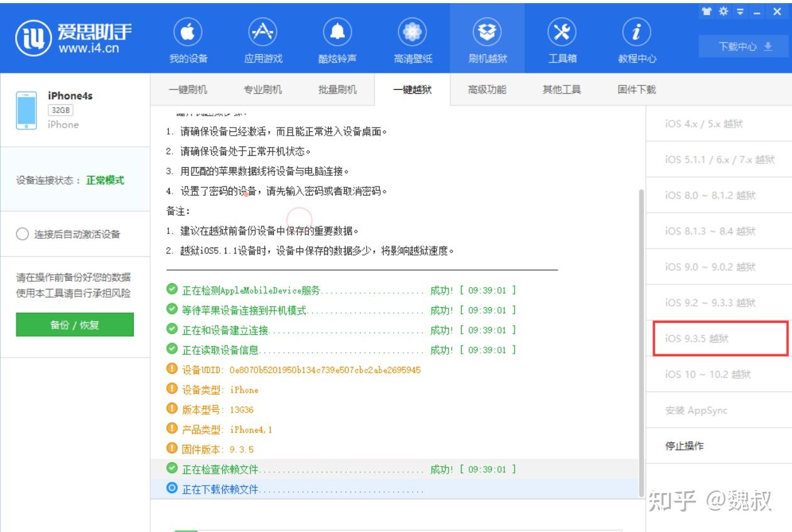Select iOS 9.2 ~ 9.3.3 越狱
792x532 pixels.
(x=719, y=303)
